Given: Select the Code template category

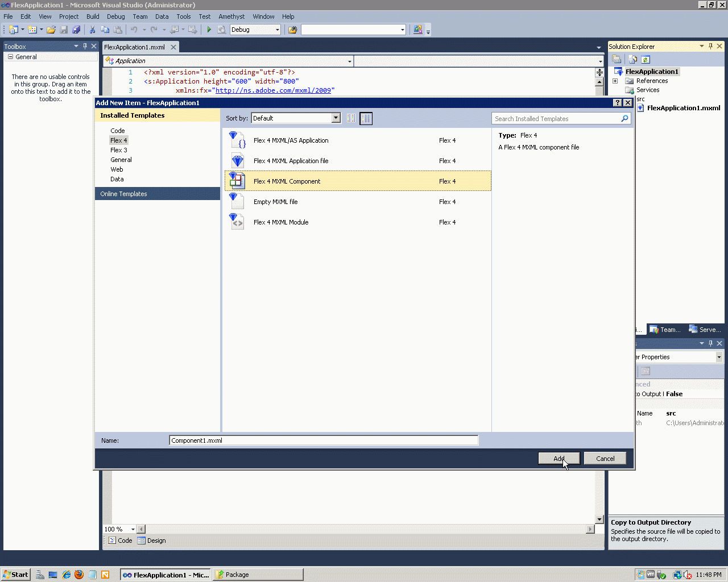Looking at the screenshot, I should click(x=118, y=131).
